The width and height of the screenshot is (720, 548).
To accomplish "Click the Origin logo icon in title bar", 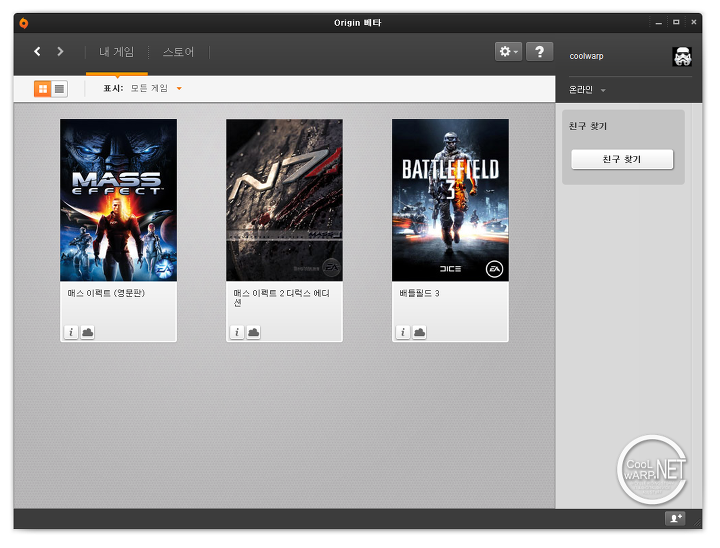I will coord(23,23).
